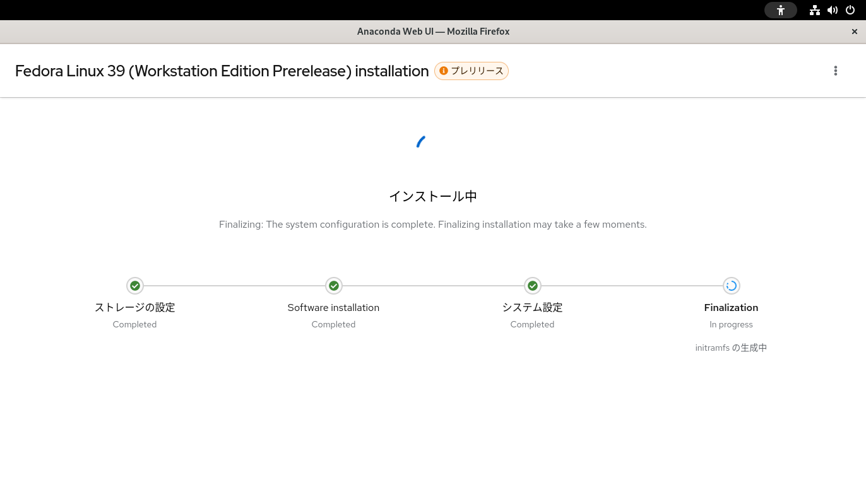866x504 pixels.
Task: Click the initramfs の生成中 status text
Action: (731, 348)
